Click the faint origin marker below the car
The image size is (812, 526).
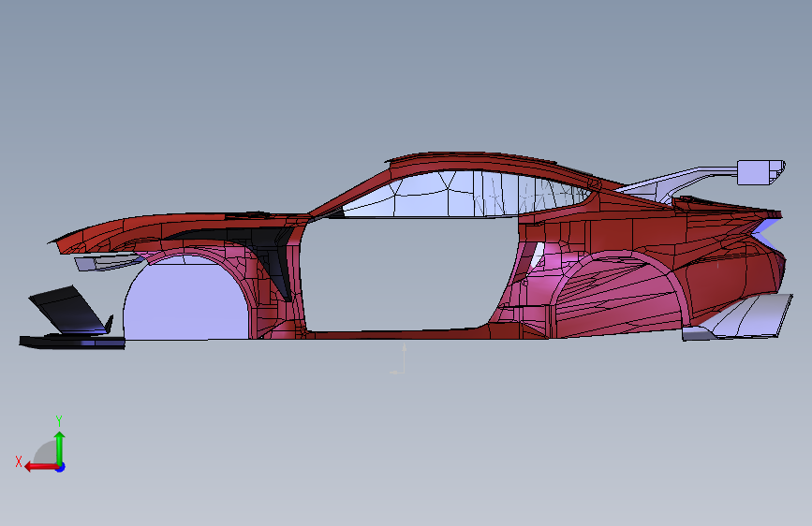(x=398, y=358)
